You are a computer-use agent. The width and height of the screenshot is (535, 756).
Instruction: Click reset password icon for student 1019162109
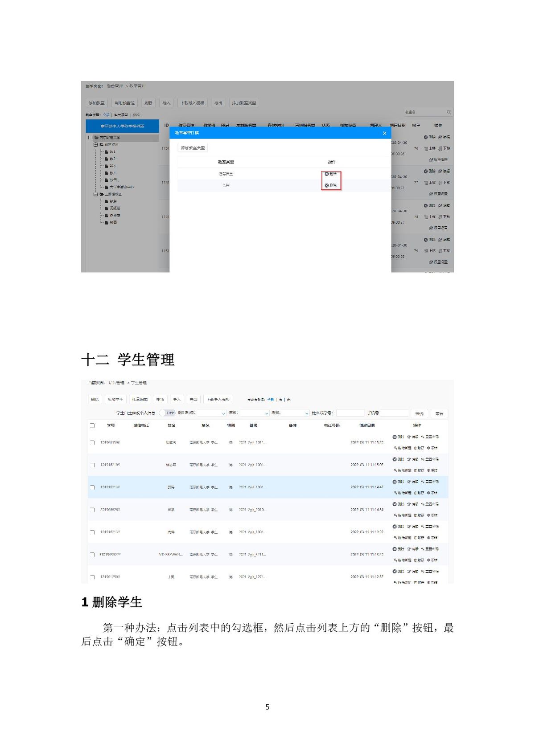coord(423,459)
